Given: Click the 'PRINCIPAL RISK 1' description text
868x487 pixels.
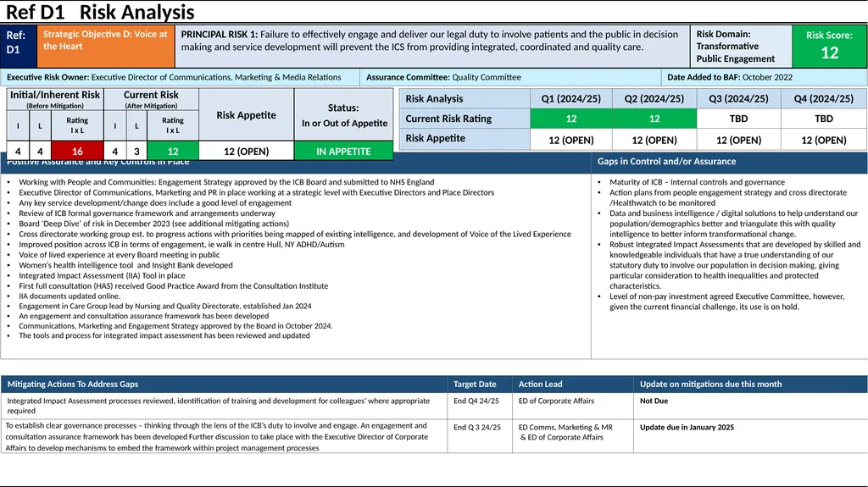Looking at the screenshot, I should [x=431, y=41].
